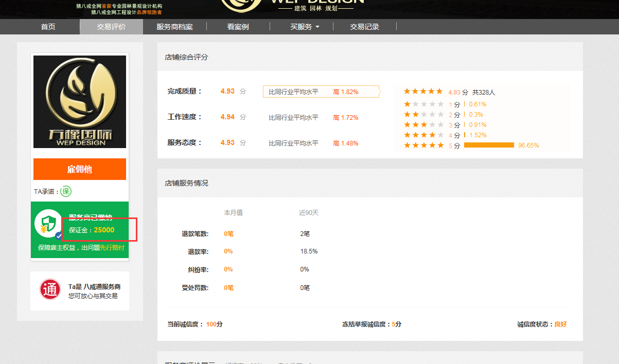
Task: Click 服务态度 comparison 高 1.48%
Action: (x=345, y=143)
